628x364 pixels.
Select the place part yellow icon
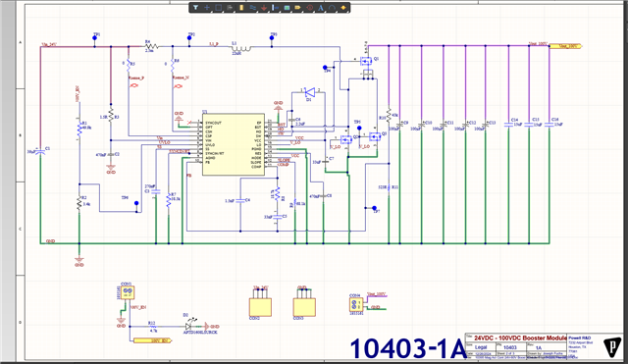(x=241, y=7)
